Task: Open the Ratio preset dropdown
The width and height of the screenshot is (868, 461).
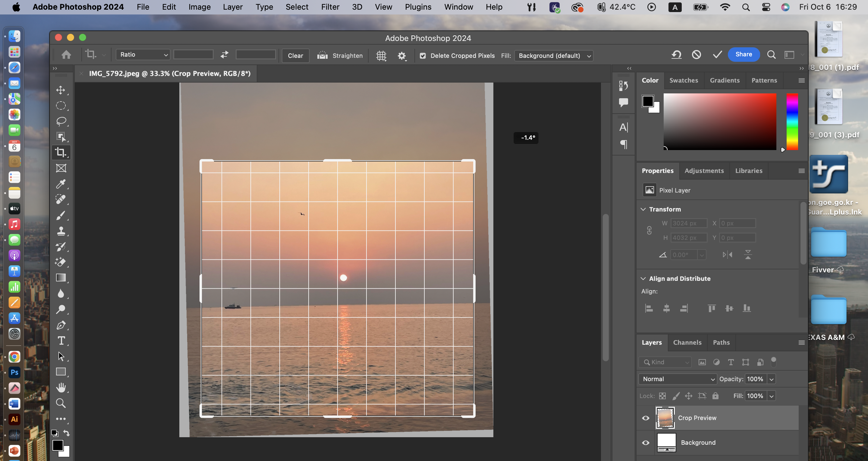Action: tap(143, 55)
